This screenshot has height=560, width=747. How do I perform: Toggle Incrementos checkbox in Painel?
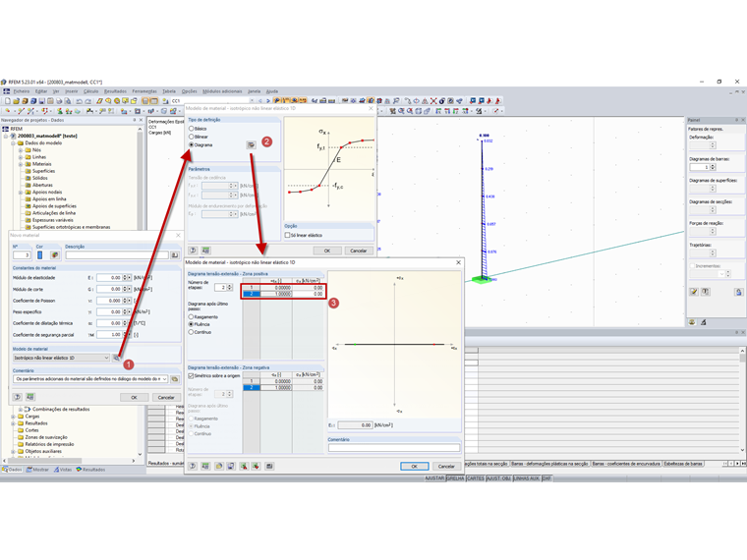click(692, 265)
